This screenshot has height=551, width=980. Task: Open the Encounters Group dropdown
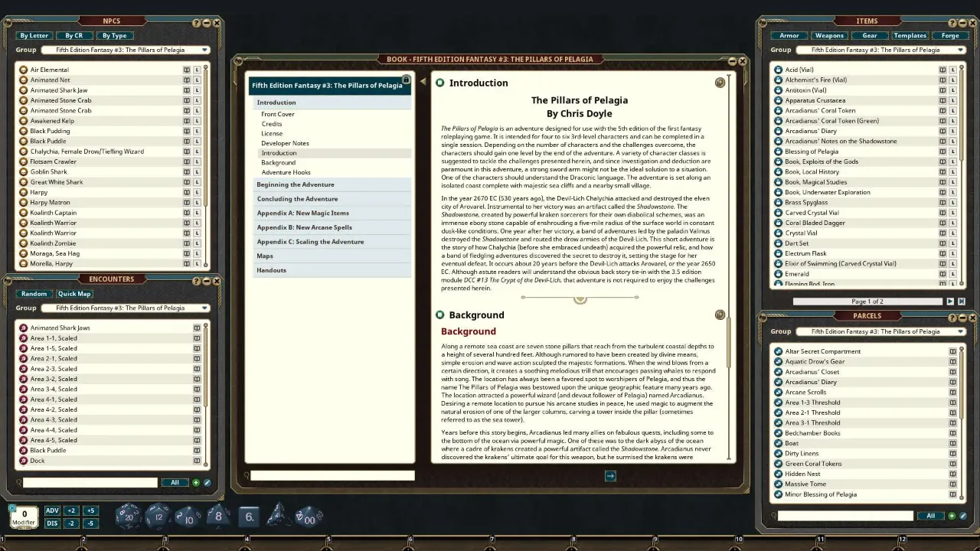pos(126,308)
